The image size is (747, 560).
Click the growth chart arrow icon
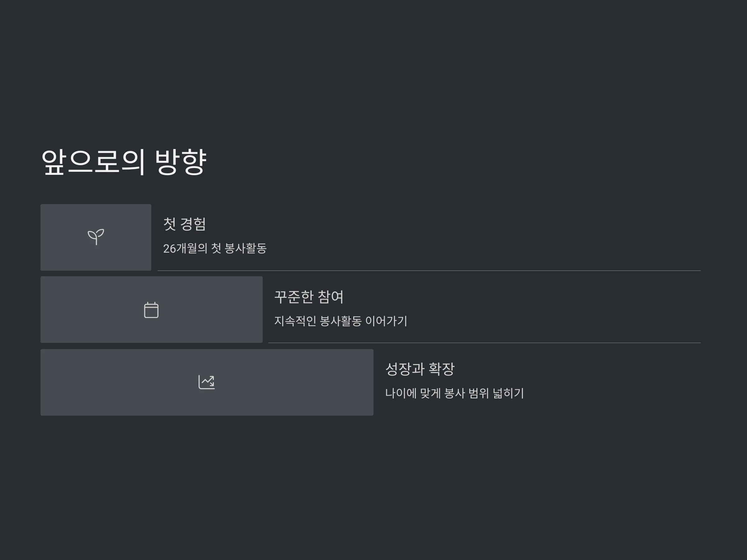click(207, 382)
